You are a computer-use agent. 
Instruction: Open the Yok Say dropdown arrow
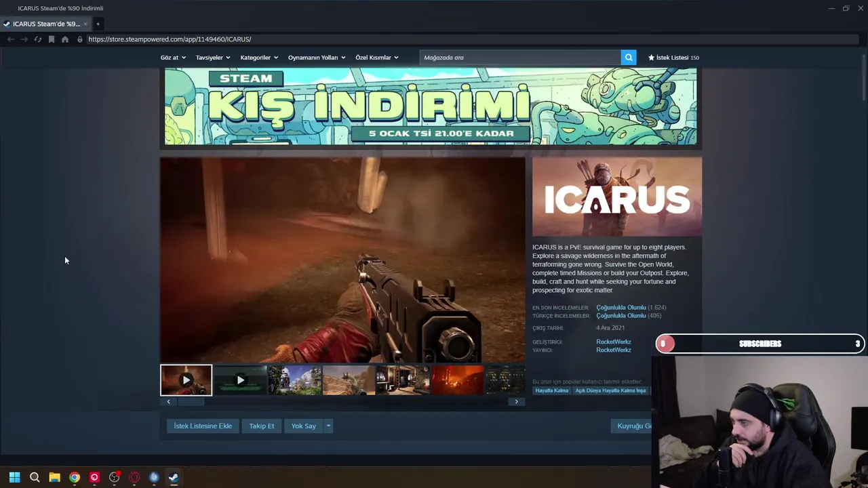point(328,426)
